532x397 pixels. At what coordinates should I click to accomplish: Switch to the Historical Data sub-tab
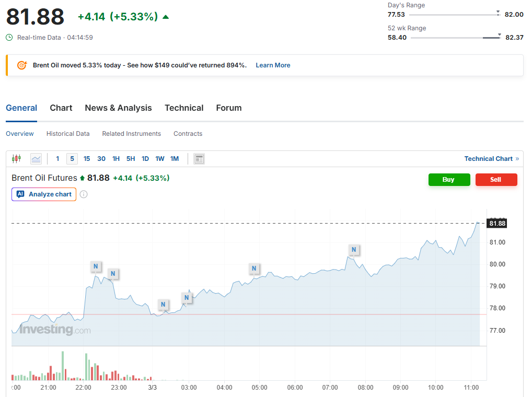(68, 134)
